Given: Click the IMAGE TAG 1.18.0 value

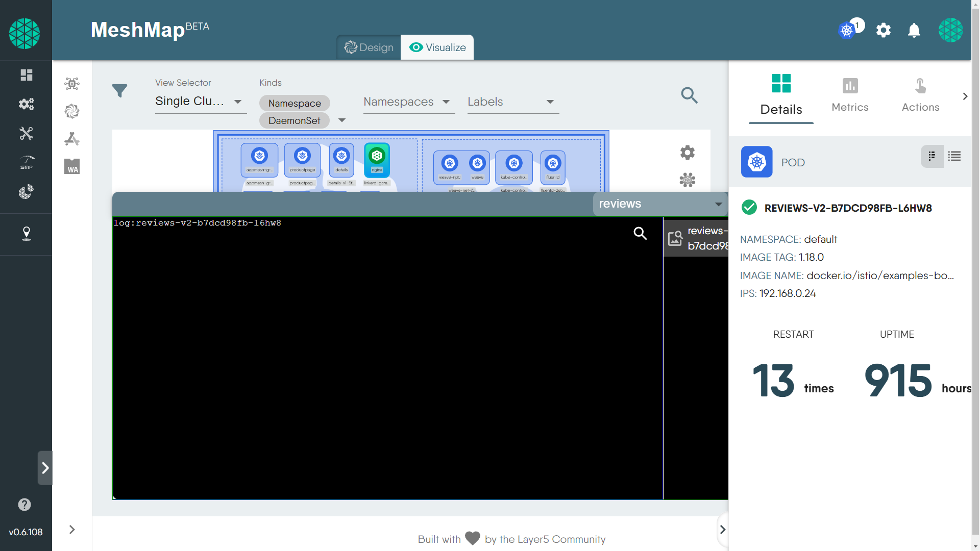Looking at the screenshot, I should pos(811,257).
